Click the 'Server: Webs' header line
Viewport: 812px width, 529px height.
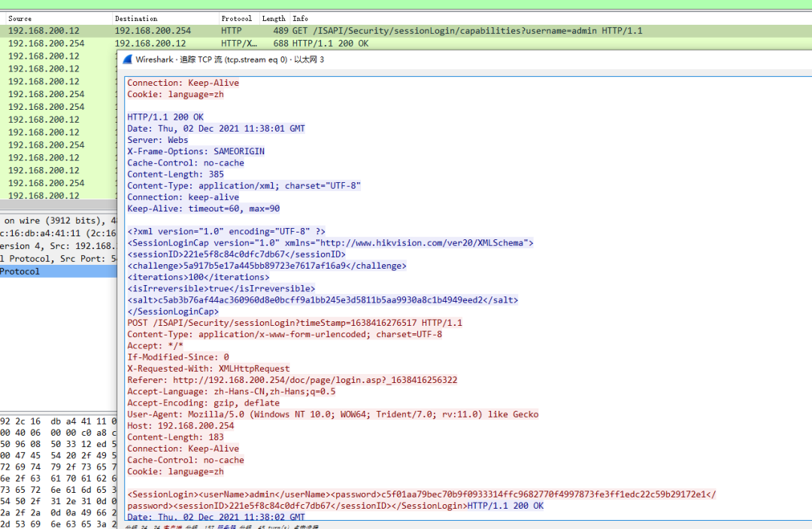[157, 140]
